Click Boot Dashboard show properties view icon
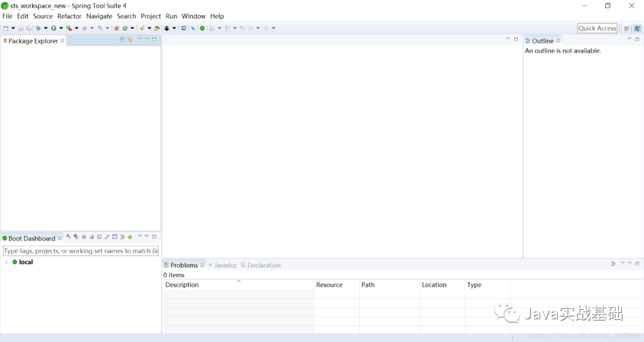Viewport: 644px width, 342px height. click(x=114, y=237)
